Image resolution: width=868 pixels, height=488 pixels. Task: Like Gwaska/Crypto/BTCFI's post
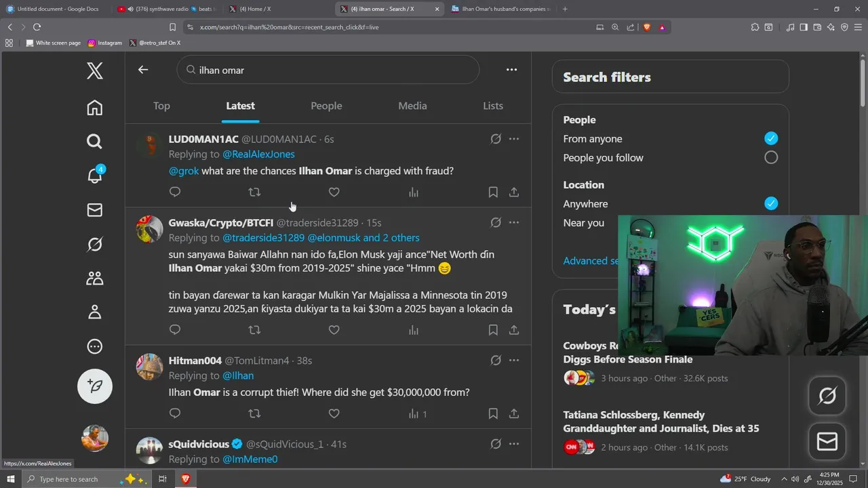coord(334,330)
